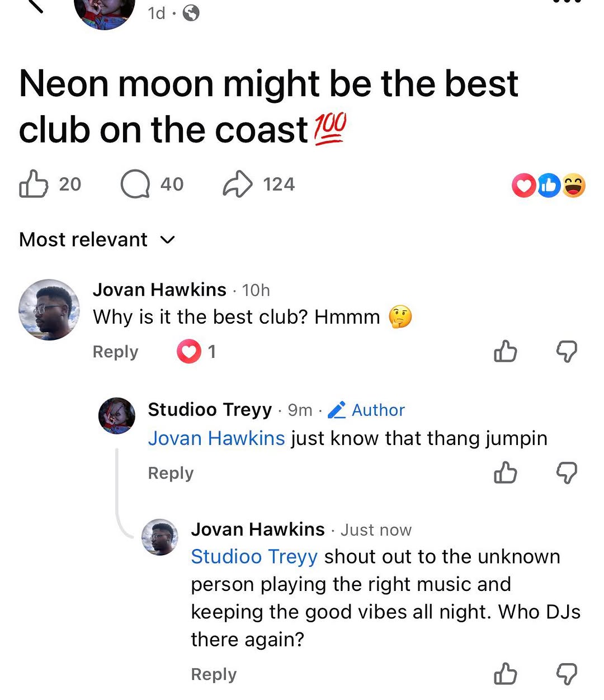Open the blue Jovan Hawkins mention link
This screenshot has height=700, width=604.
[x=216, y=438]
